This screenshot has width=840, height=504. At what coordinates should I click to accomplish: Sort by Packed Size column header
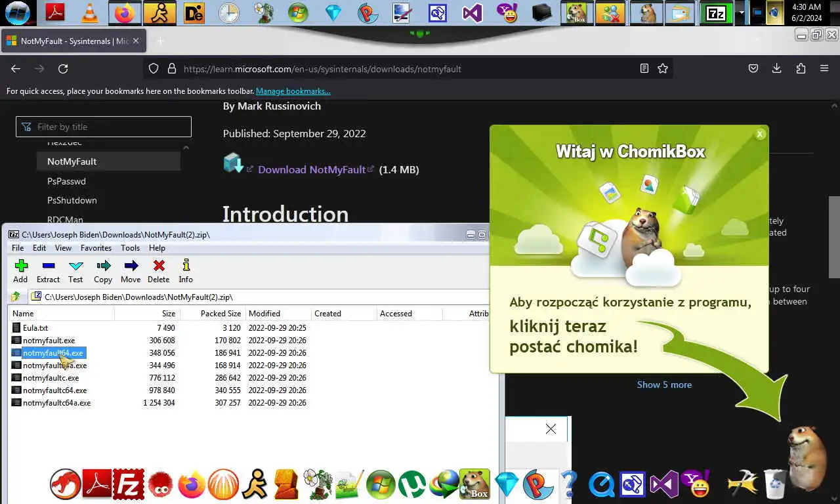[213, 313]
